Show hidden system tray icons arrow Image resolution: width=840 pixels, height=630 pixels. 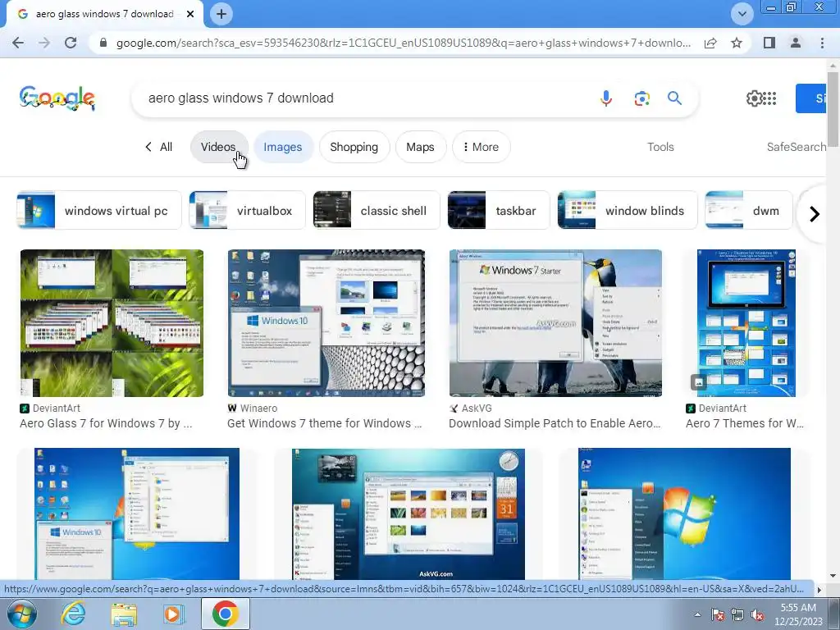697,614
